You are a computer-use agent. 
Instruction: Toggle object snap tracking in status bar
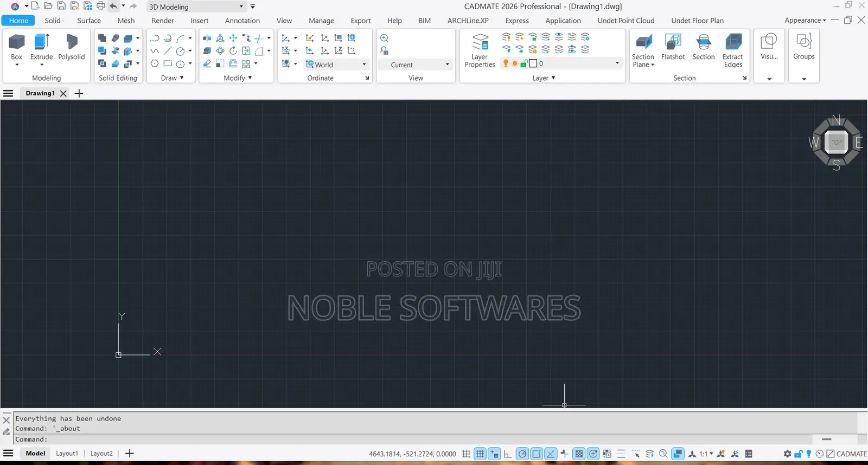click(x=551, y=454)
